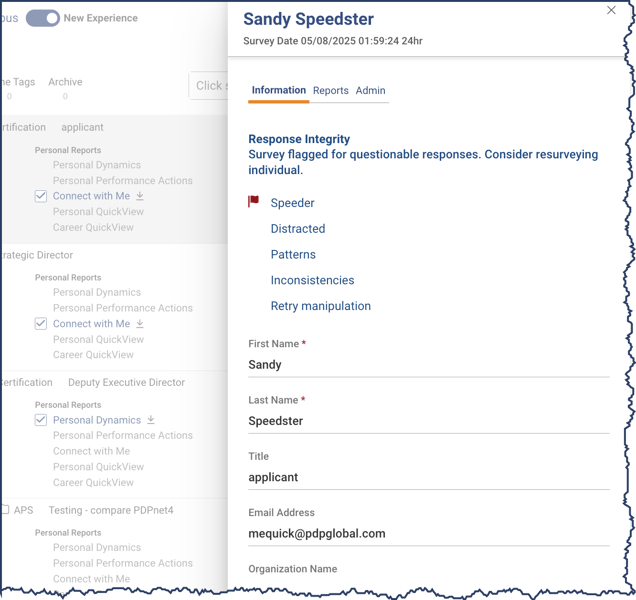Click the Organization Name label
This screenshot has width=636, height=600.
point(292,569)
